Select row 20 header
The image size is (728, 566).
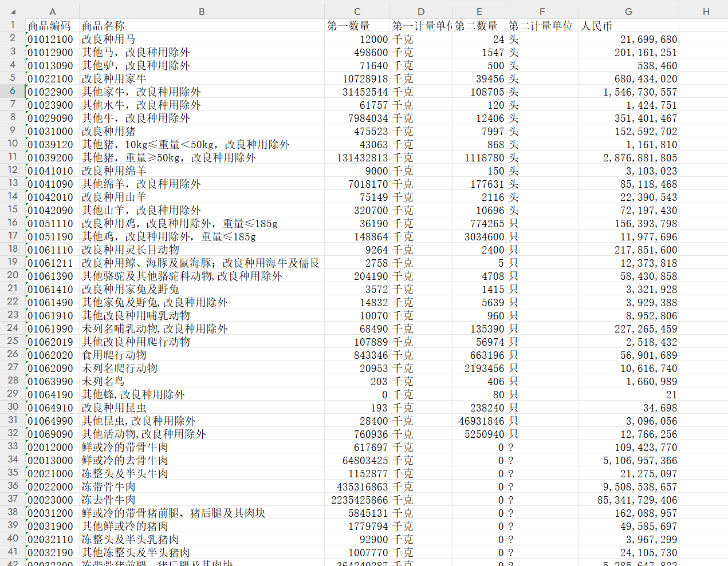pos(13,275)
